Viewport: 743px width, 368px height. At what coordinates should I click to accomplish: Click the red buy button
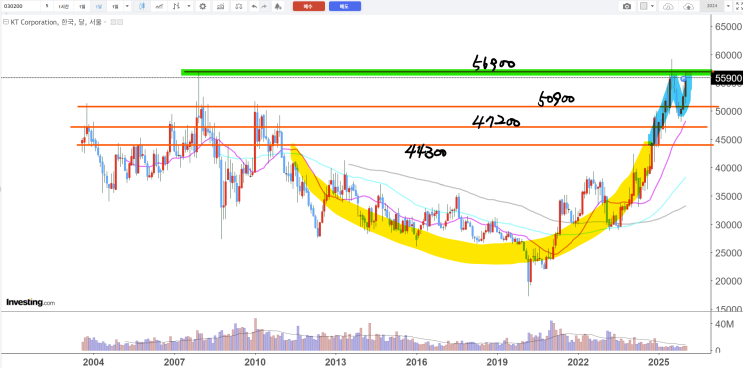[x=308, y=6]
